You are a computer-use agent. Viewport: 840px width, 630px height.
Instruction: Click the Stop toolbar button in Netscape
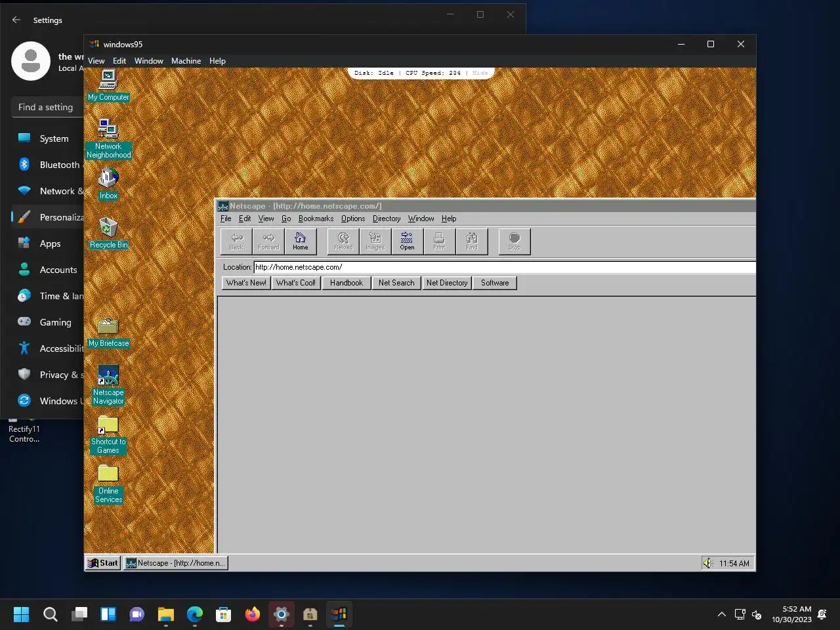pos(514,241)
